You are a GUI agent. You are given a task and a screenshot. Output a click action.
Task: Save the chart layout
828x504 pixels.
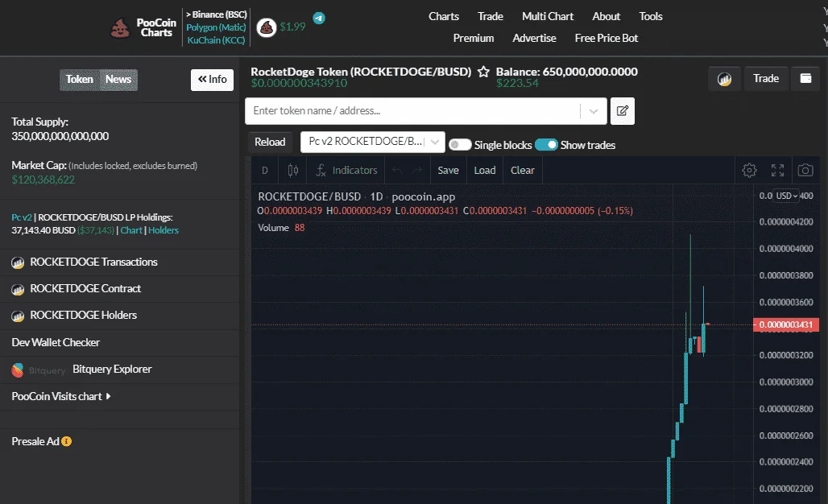pos(448,171)
